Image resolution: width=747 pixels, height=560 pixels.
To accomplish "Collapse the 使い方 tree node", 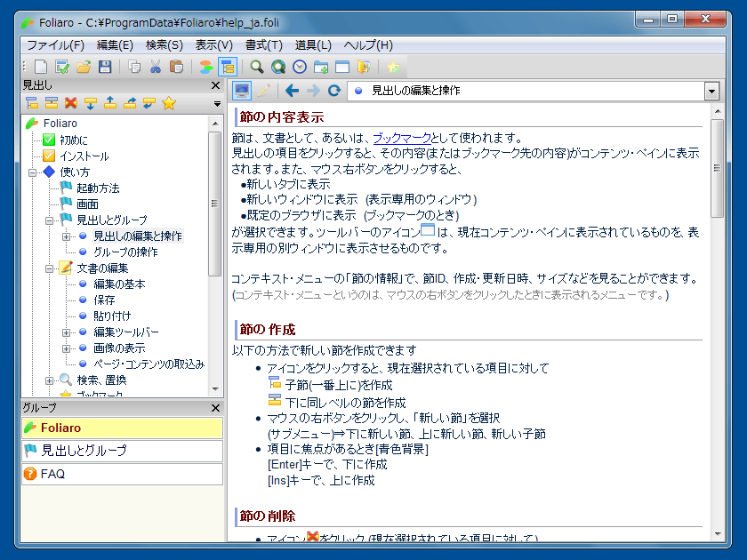I will pos(32,172).
